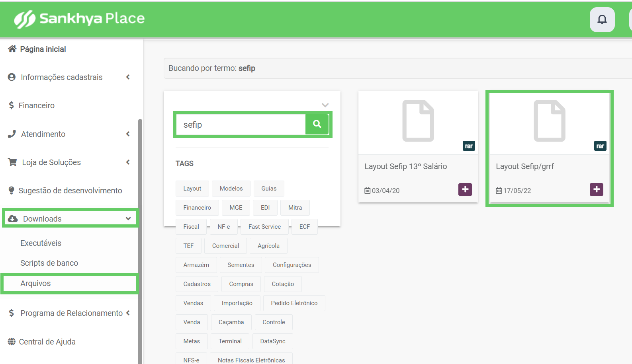Filter by the Modelos tag
632x364 pixels.
point(231,189)
